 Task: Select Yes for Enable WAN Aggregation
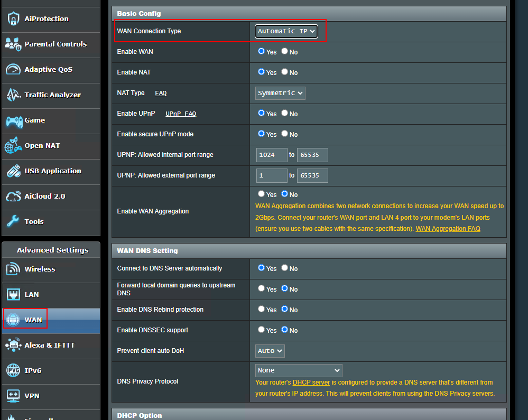pos(261,194)
